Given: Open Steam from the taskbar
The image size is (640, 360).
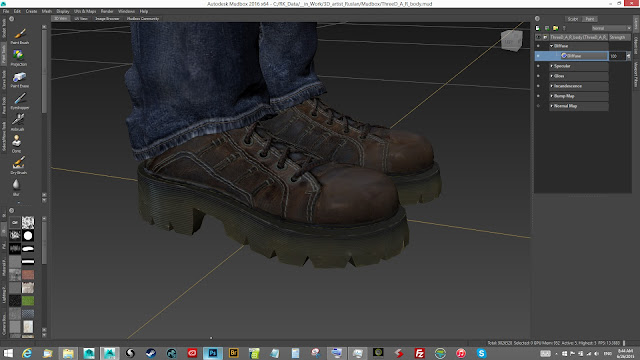Looking at the screenshot, I should [151, 353].
